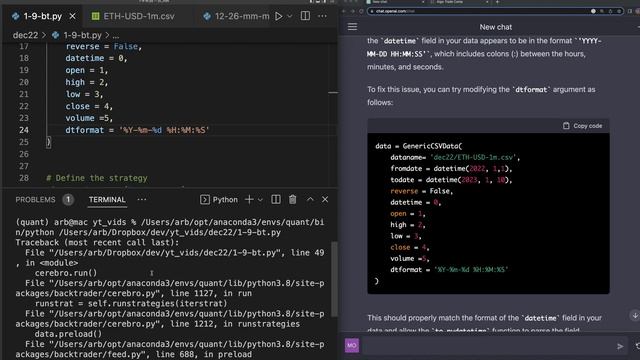
Task: Open ChatGPT sidebar hamburger menu
Action: [352, 27]
